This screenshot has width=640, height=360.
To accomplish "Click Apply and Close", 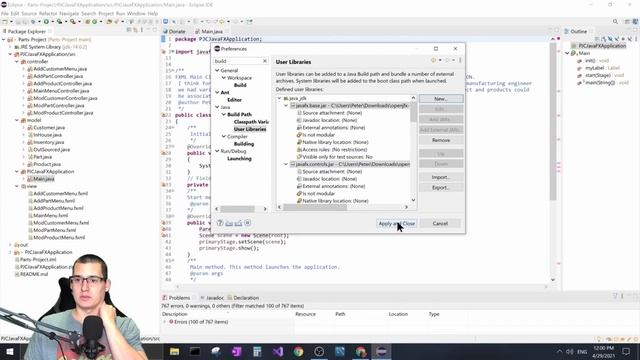I will pyautogui.click(x=396, y=223).
